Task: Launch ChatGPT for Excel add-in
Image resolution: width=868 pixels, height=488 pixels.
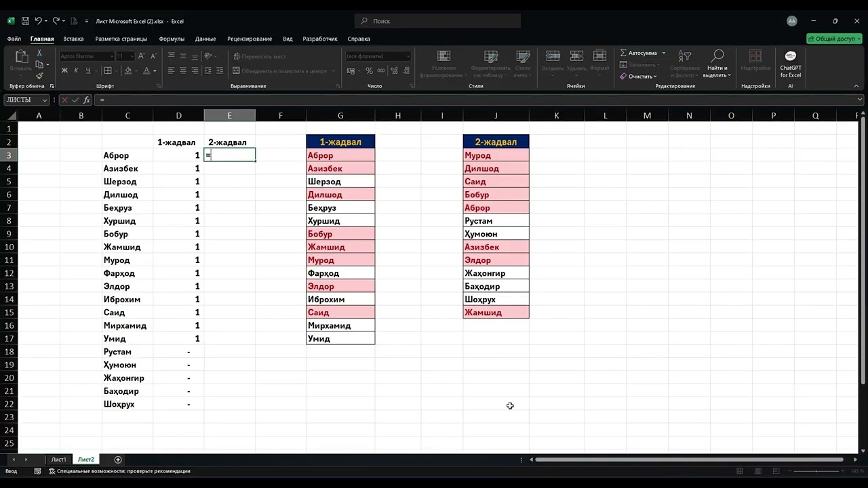Action: pyautogui.click(x=791, y=64)
